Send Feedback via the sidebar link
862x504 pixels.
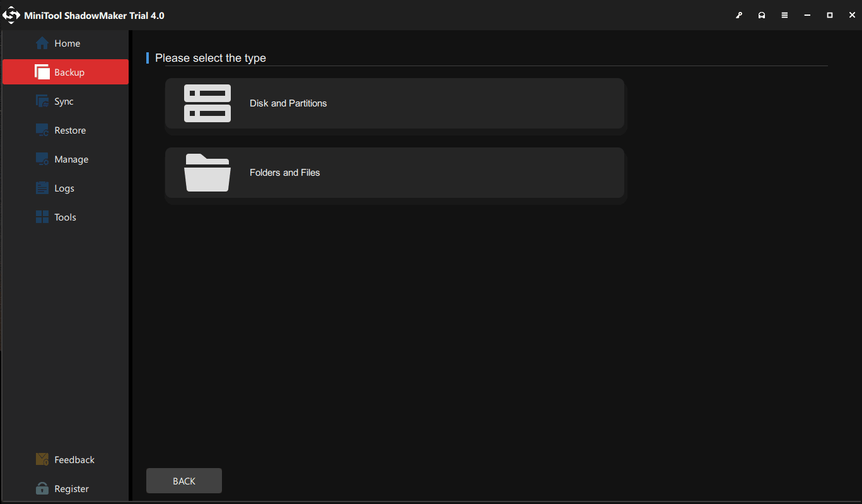65,459
